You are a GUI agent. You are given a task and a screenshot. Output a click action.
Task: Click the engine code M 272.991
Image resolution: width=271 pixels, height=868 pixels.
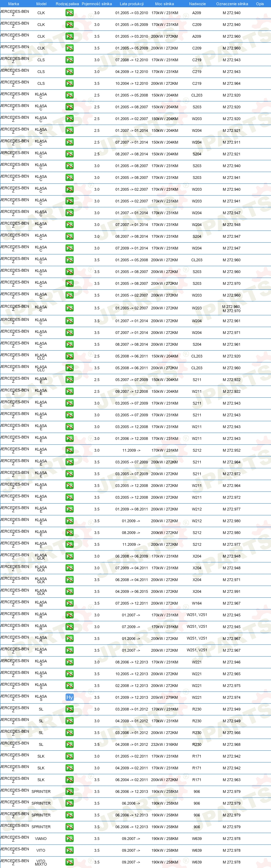(231, 591)
